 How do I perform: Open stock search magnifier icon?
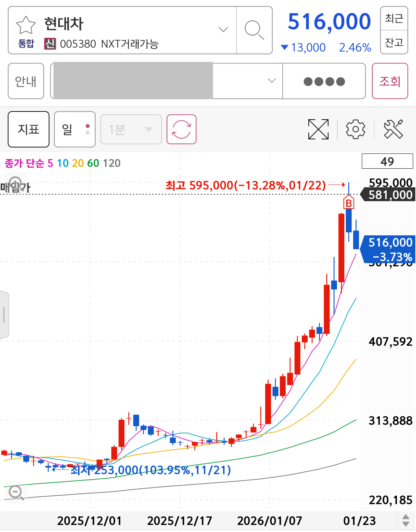[254, 30]
